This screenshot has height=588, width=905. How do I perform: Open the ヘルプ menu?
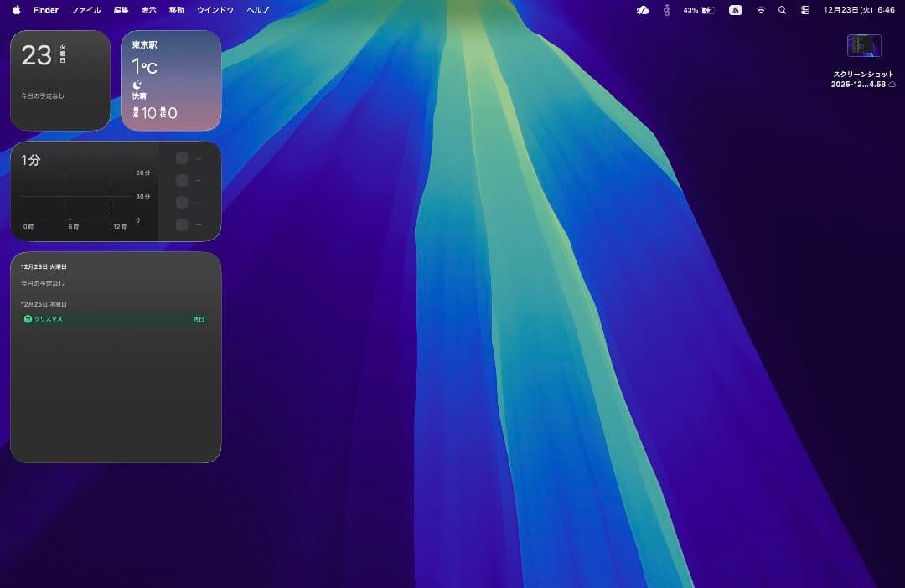258,10
